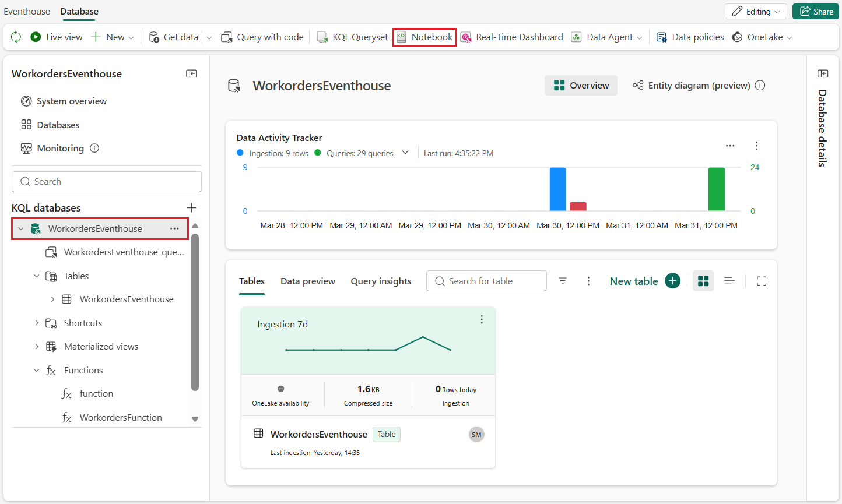Expand the Data Activity Tracker legend chevron
Viewport: 842px width, 504px height.
pyautogui.click(x=405, y=153)
